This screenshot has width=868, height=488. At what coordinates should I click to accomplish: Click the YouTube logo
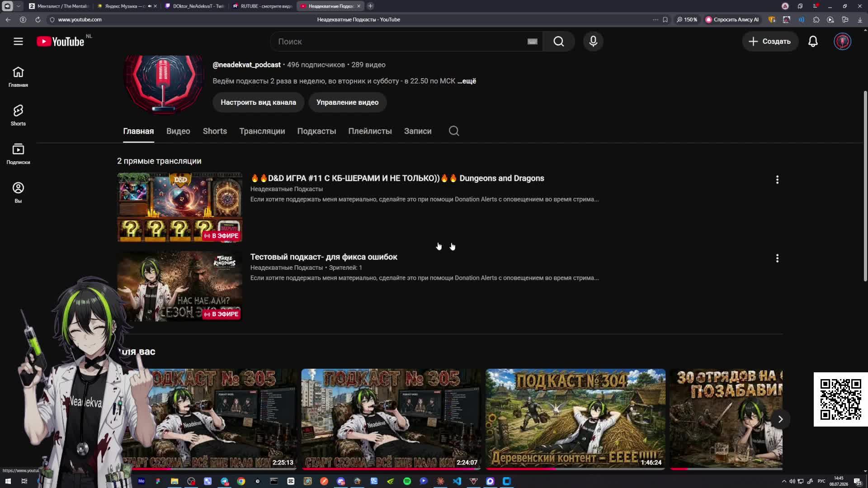click(61, 42)
